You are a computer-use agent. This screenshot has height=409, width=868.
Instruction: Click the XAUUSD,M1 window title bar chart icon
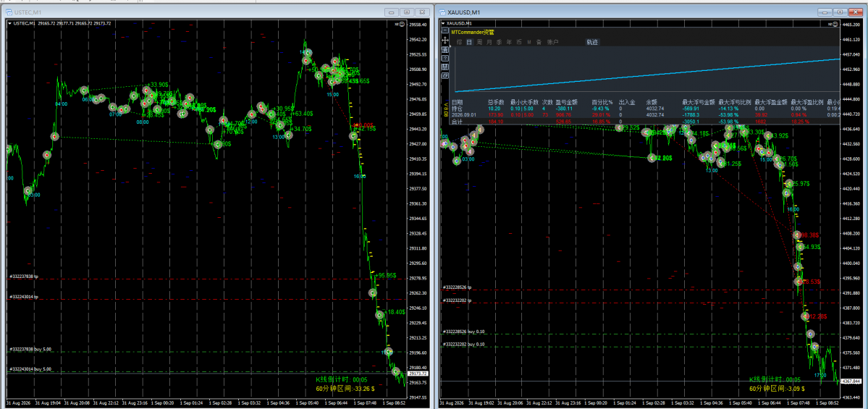(442, 12)
